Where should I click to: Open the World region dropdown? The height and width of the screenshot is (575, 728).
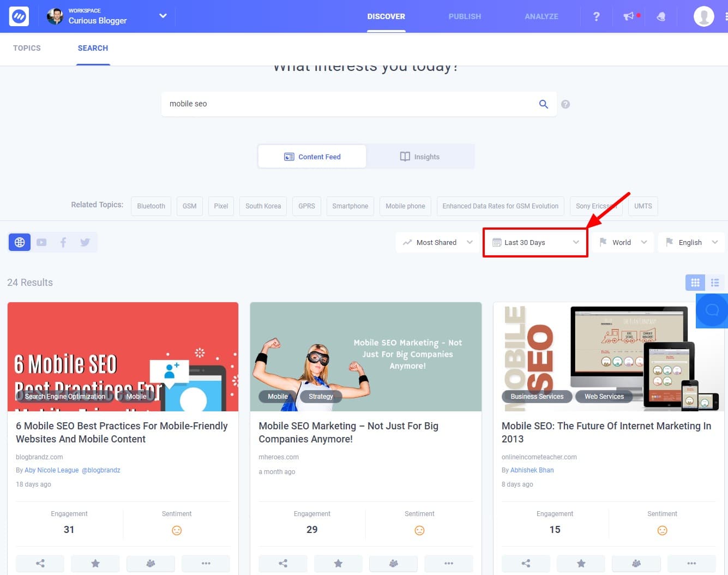point(623,242)
